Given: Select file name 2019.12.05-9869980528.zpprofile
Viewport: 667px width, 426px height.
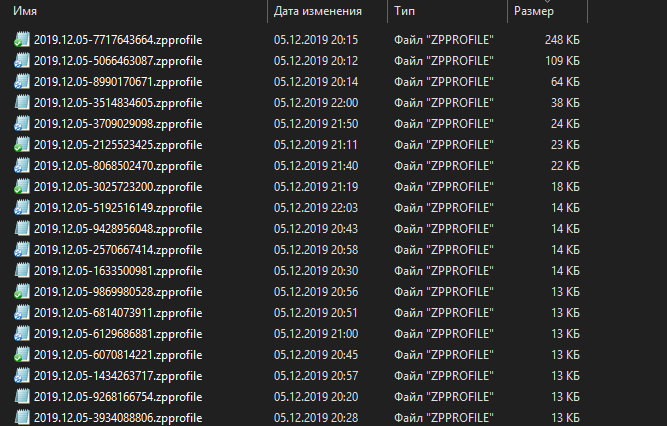Looking at the screenshot, I should point(118,292).
